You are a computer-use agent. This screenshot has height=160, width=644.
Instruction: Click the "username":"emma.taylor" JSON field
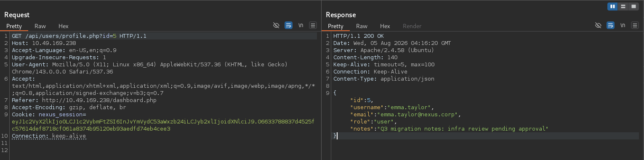pos(392,107)
